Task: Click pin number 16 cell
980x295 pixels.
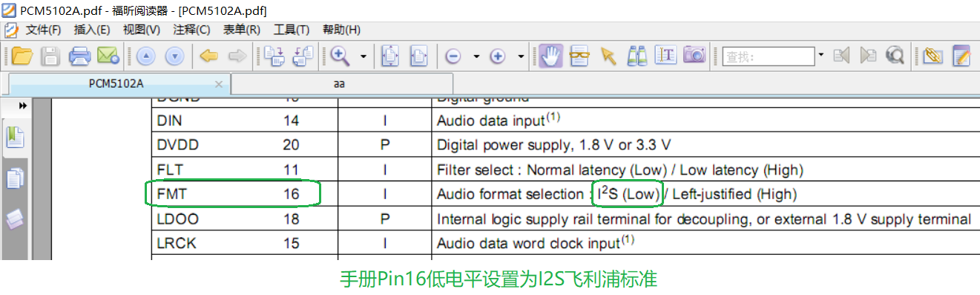Action: point(291,195)
